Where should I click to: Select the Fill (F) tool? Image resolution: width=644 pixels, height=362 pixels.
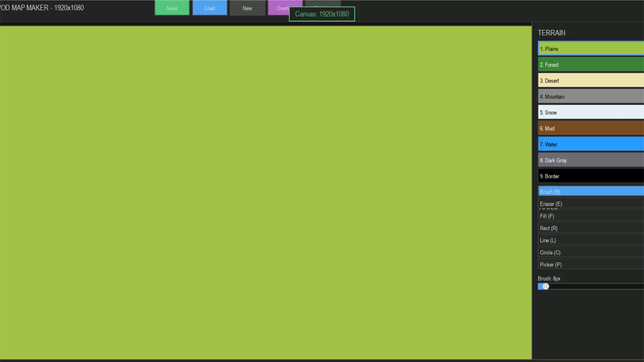[590, 216]
